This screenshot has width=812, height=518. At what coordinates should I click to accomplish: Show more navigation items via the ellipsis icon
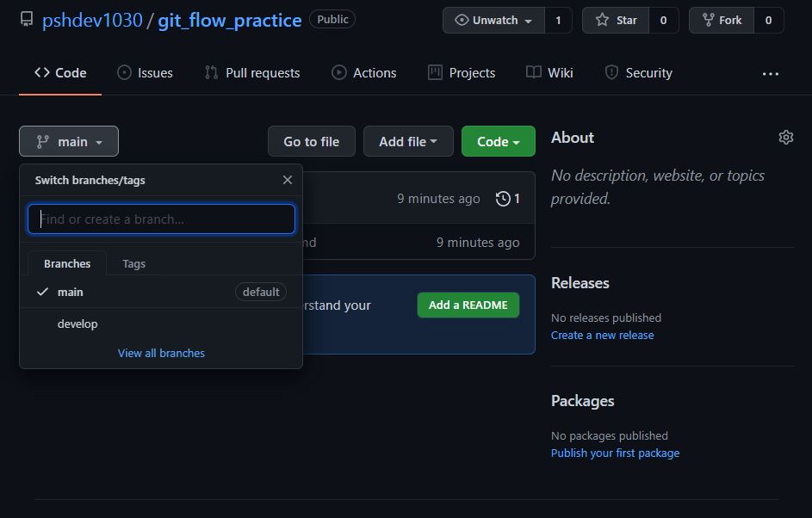pos(771,74)
